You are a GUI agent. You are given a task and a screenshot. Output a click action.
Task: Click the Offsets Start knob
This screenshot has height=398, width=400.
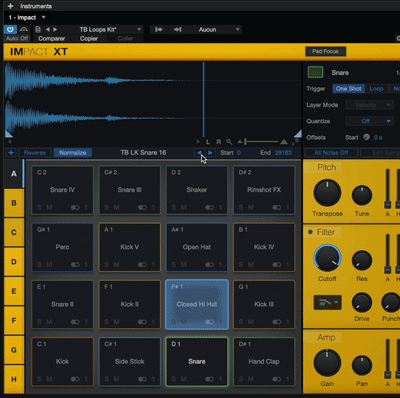pyautogui.click(x=366, y=137)
